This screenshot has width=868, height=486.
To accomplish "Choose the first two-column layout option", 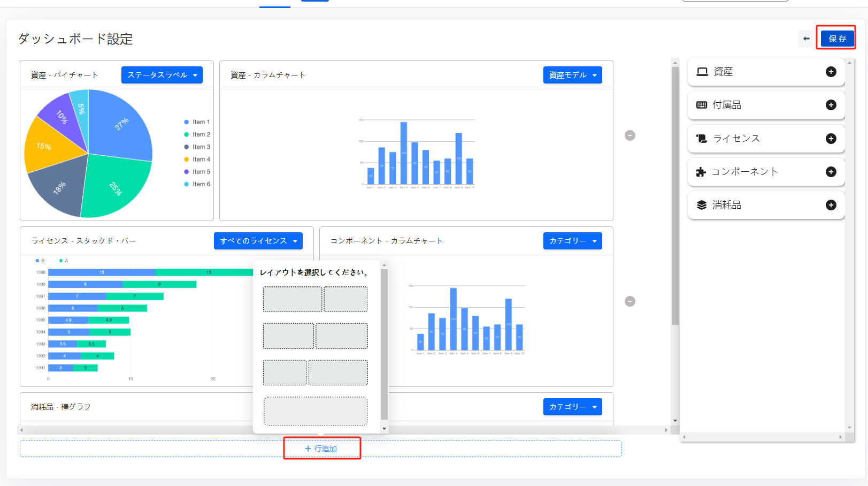I will point(315,299).
